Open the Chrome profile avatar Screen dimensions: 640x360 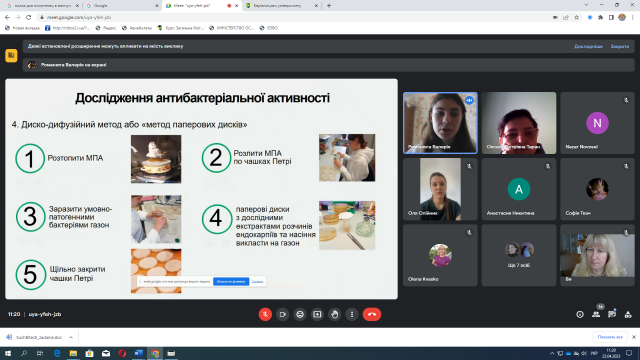tap(622, 18)
